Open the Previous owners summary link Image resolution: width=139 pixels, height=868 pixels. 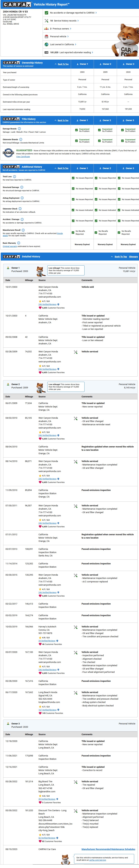pos(61,29)
